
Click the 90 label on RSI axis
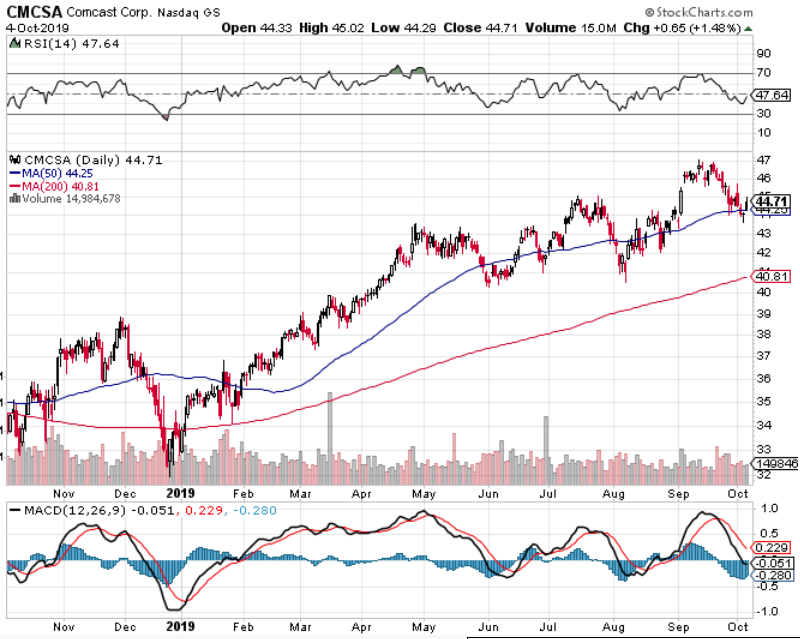pyautogui.click(x=764, y=54)
